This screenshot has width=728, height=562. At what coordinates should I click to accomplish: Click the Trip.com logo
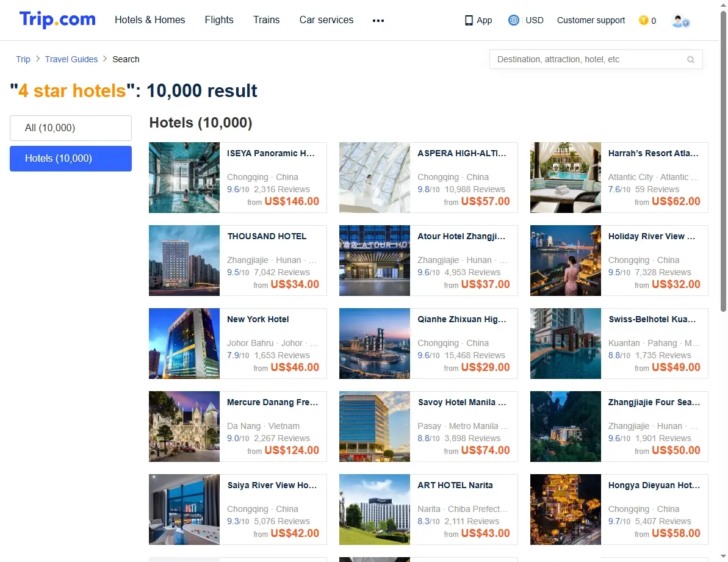(x=57, y=20)
